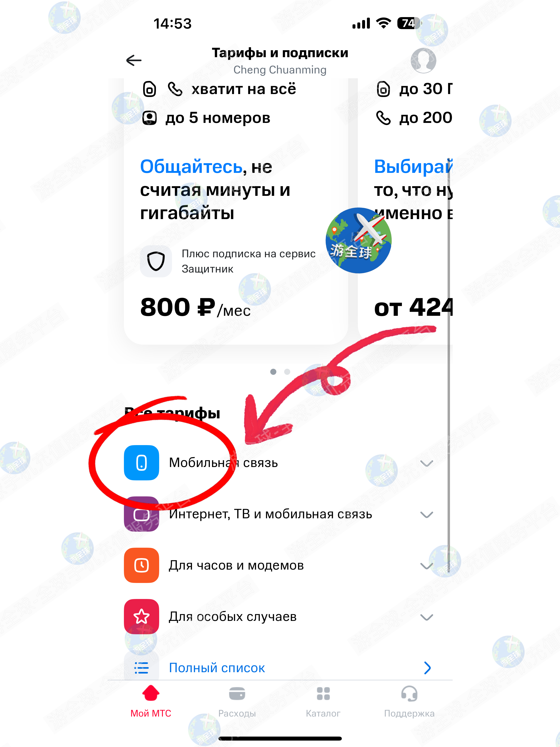The height and width of the screenshot is (747, 560).
Task: Expand the Для особых случаев chevron
Action: [x=427, y=617]
